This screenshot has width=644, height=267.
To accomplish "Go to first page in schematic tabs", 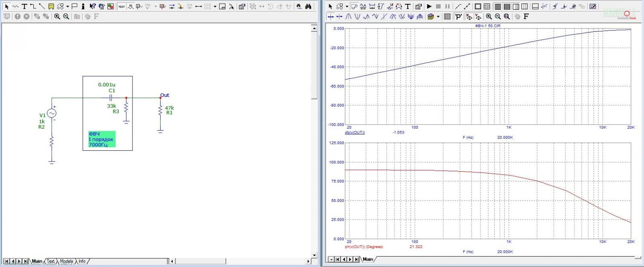I will [x=7, y=261].
